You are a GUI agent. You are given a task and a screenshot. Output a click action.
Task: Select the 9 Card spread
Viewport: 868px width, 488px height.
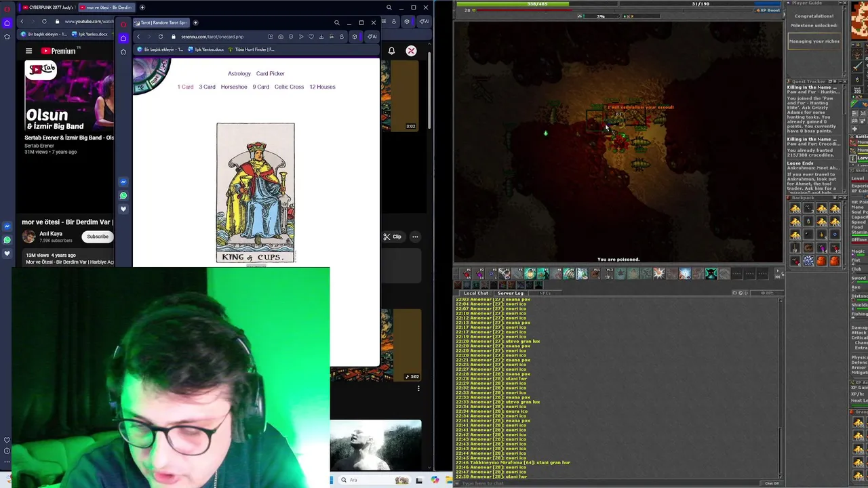point(260,87)
